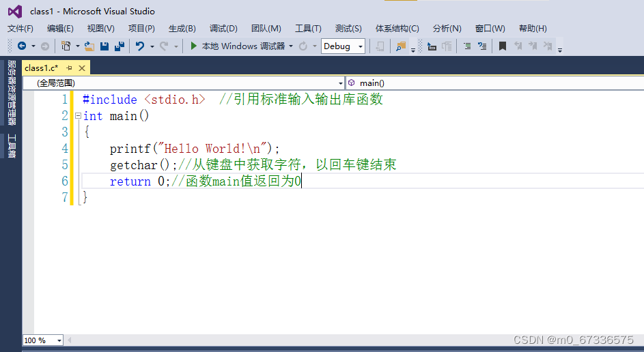The image size is (644, 352).
Task: Click the grayed device/process icon after Debug
Action: coord(380,46)
